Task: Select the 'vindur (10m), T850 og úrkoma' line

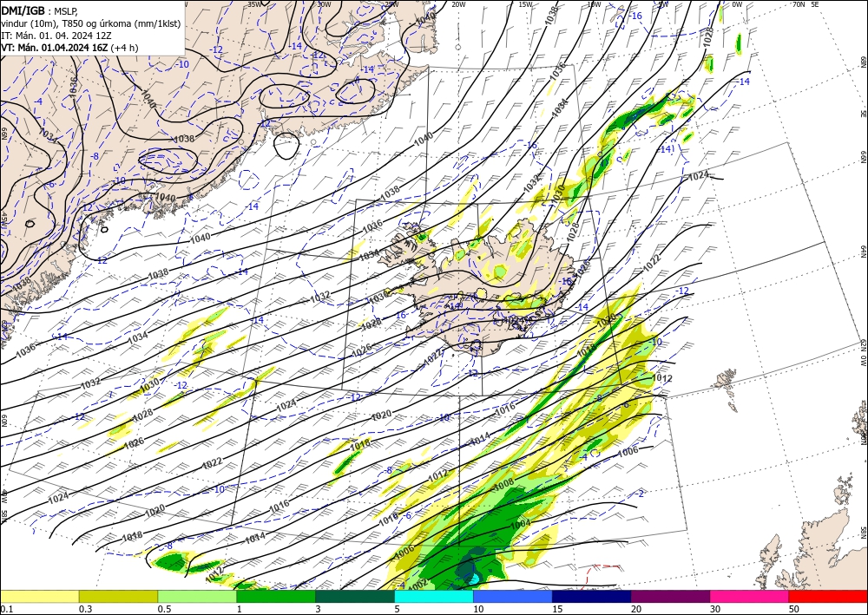Action: (90, 23)
